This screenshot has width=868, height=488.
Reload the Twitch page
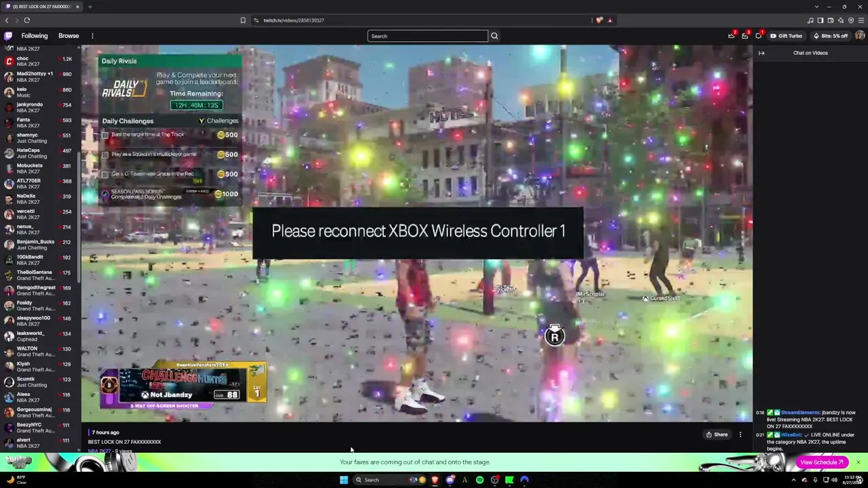pos(27,20)
